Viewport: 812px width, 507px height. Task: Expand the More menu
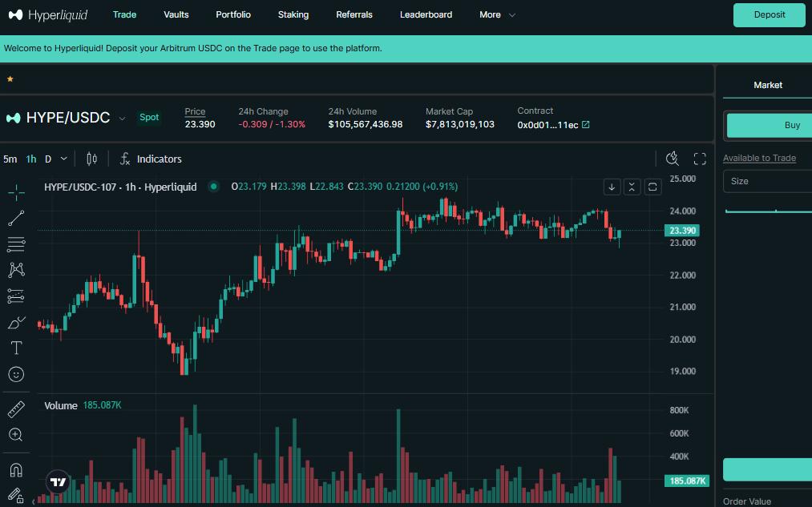pyautogui.click(x=497, y=14)
